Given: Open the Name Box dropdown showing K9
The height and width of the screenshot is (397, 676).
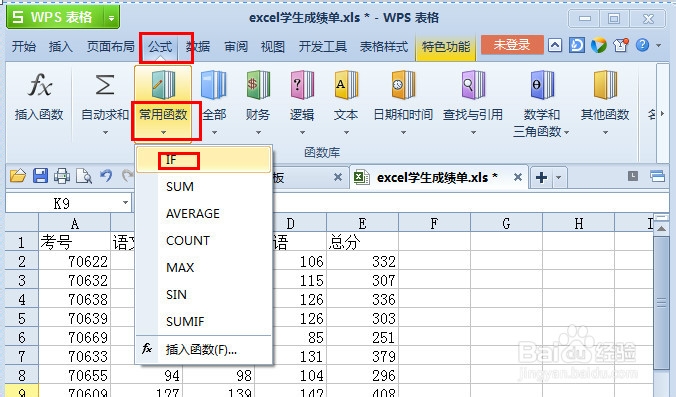Looking at the screenshot, I should tap(125, 203).
